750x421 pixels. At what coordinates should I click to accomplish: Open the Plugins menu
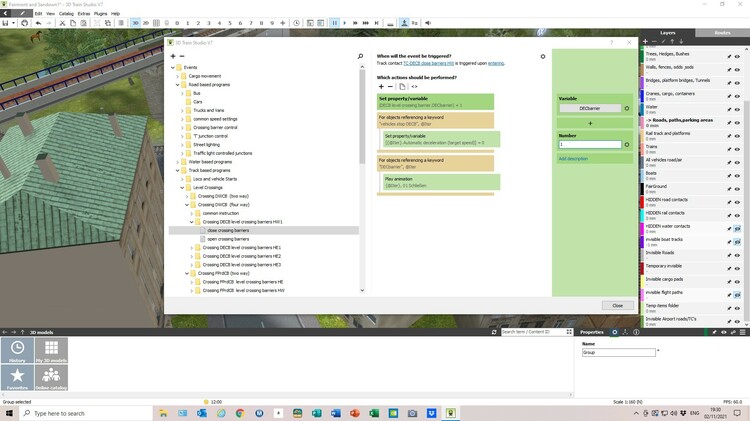click(x=101, y=13)
